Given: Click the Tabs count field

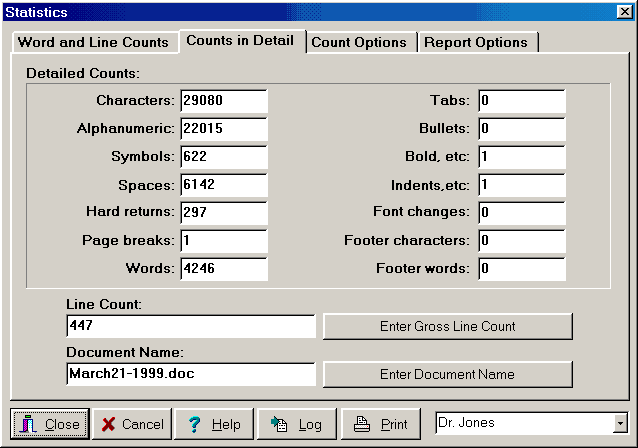Looking at the screenshot, I should click(521, 101).
